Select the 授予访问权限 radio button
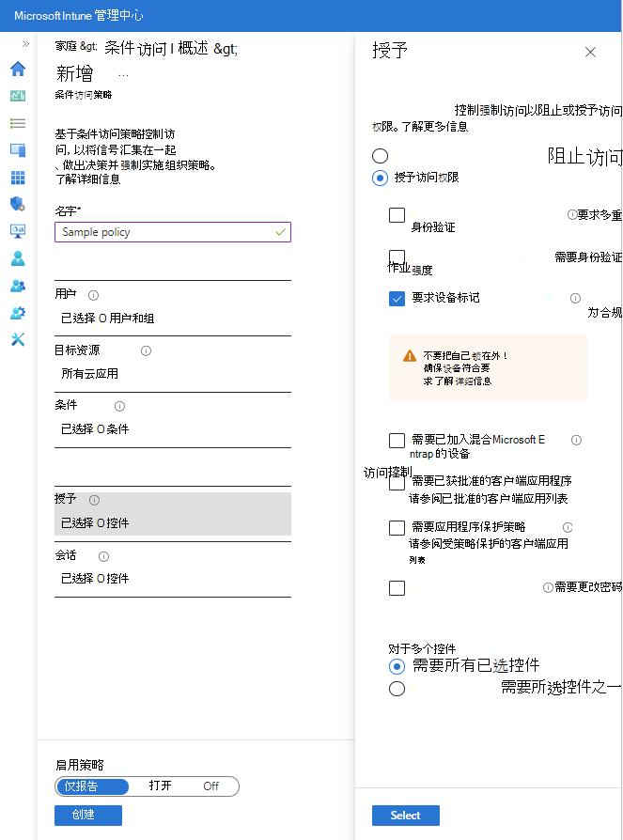This screenshot has height=840, width=623. point(380,178)
